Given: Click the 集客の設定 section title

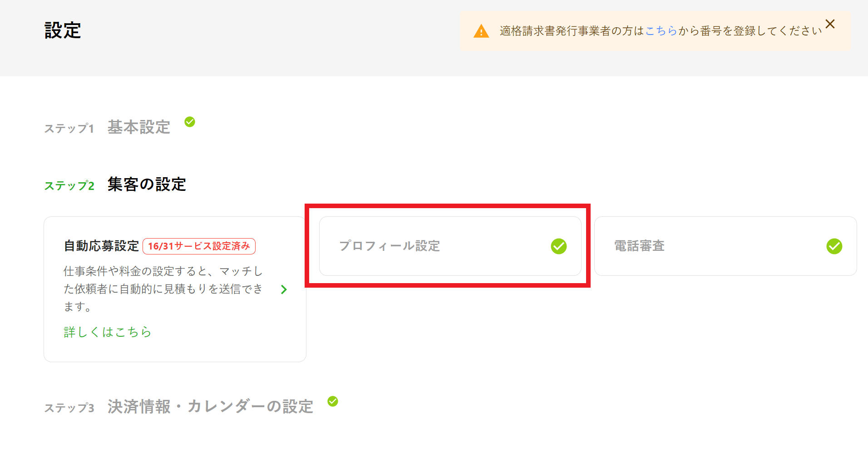Looking at the screenshot, I should (146, 185).
